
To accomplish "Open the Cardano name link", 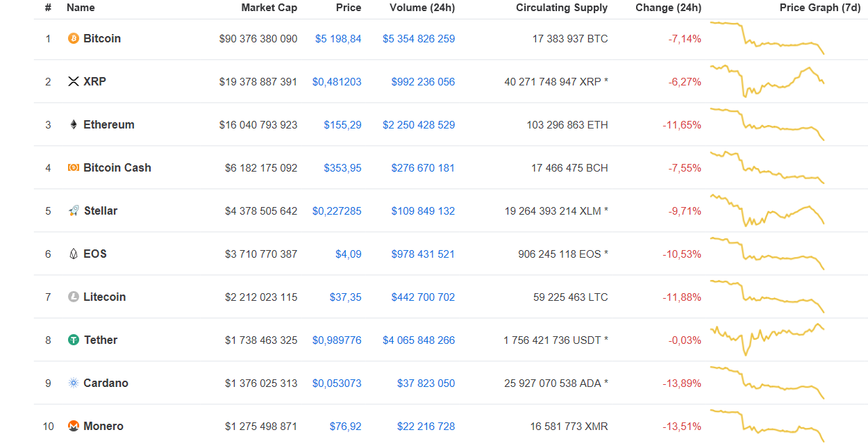I will coord(106,383).
